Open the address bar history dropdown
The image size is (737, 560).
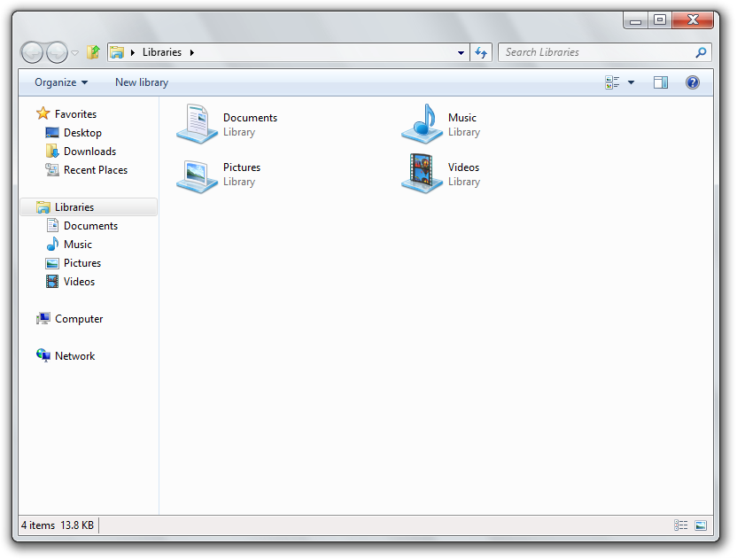461,52
